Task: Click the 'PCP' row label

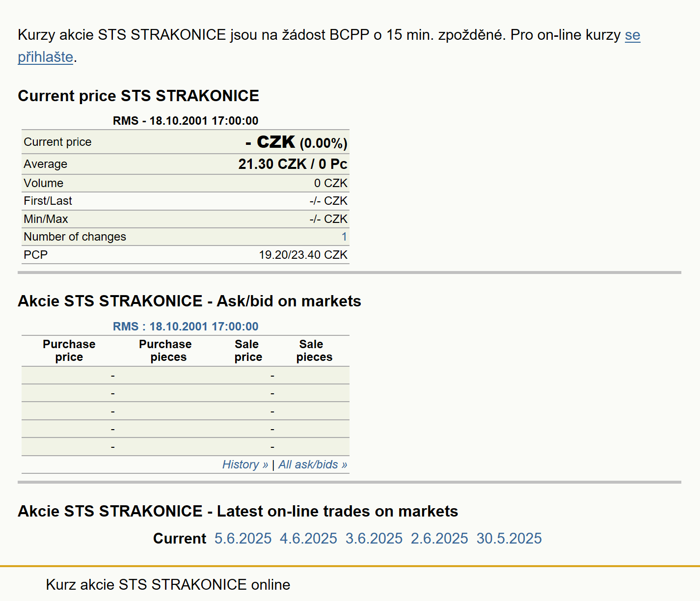Action: (x=35, y=255)
